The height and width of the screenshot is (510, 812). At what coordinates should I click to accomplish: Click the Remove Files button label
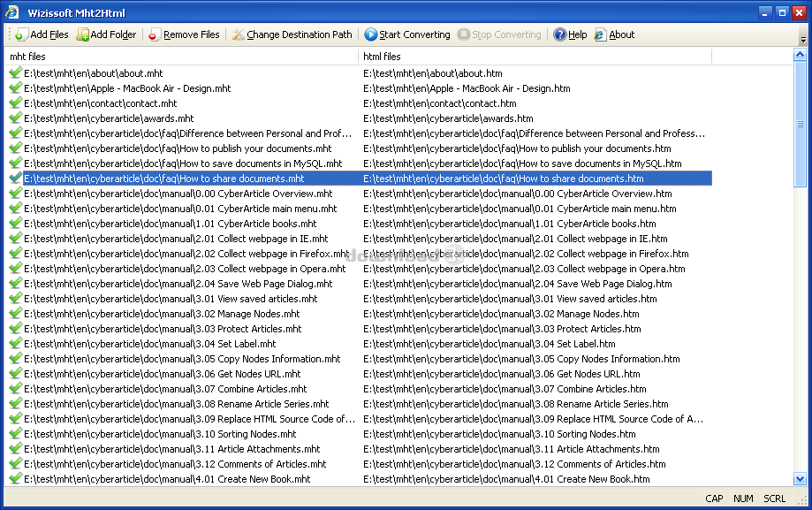point(192,34)
